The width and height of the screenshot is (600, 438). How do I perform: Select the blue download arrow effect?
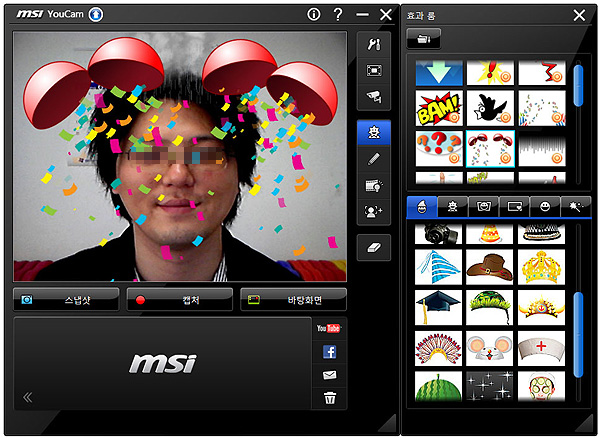(439, 73)
